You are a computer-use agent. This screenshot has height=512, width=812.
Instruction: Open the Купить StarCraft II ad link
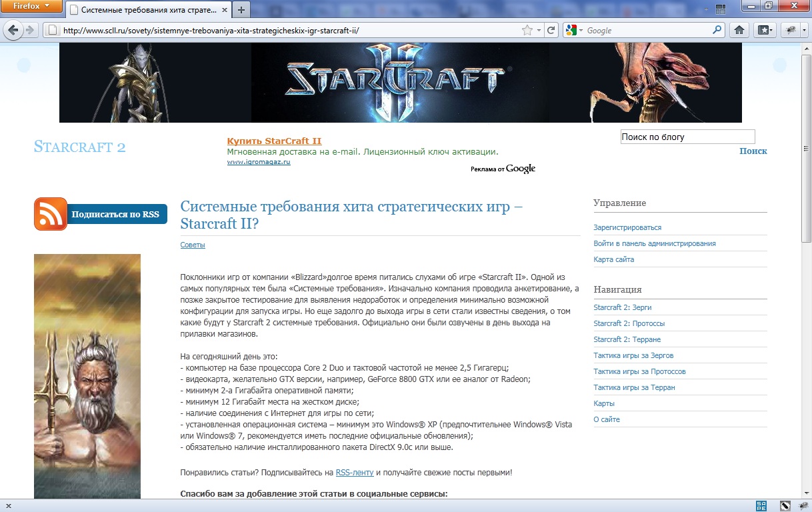pos(274,141)
